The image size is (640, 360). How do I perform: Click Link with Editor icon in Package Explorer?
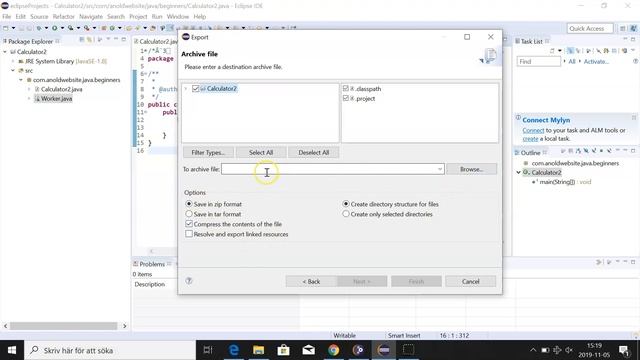pyautogui.click(x=89, y=40)
